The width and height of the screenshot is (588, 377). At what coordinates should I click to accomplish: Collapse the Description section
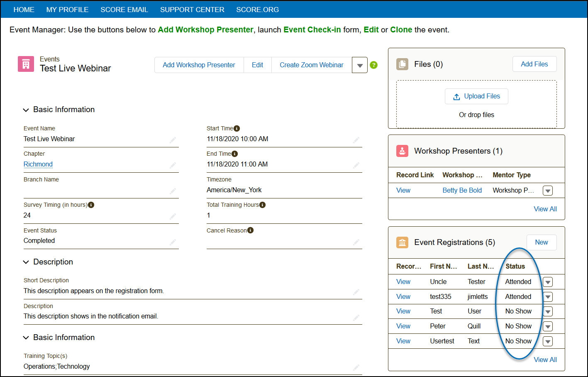coord(26,262)
